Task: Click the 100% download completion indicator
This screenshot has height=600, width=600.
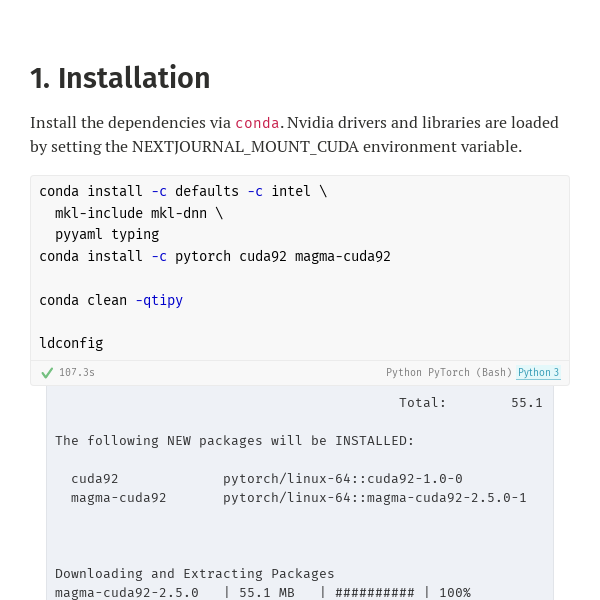Action: 454,592
